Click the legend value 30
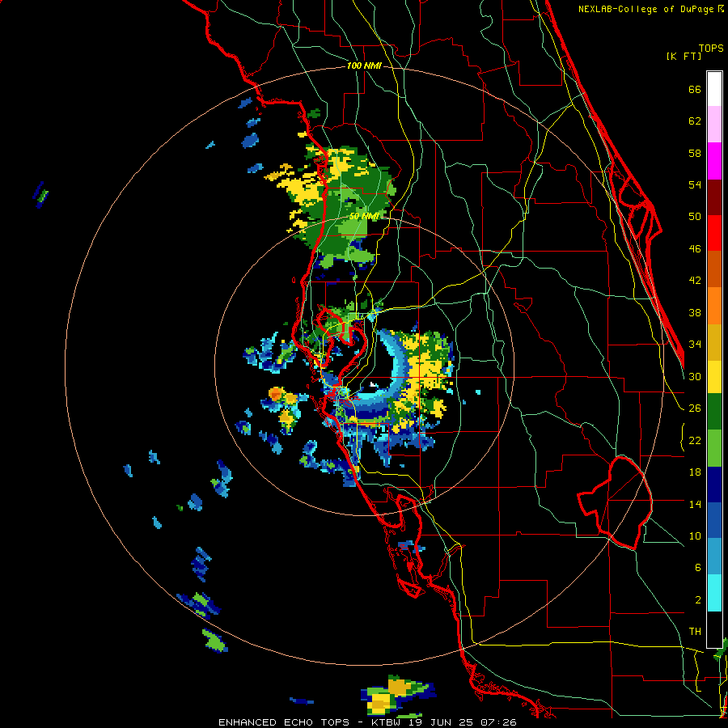The width and height of the screenshot is (728, 728). (695, 376)
